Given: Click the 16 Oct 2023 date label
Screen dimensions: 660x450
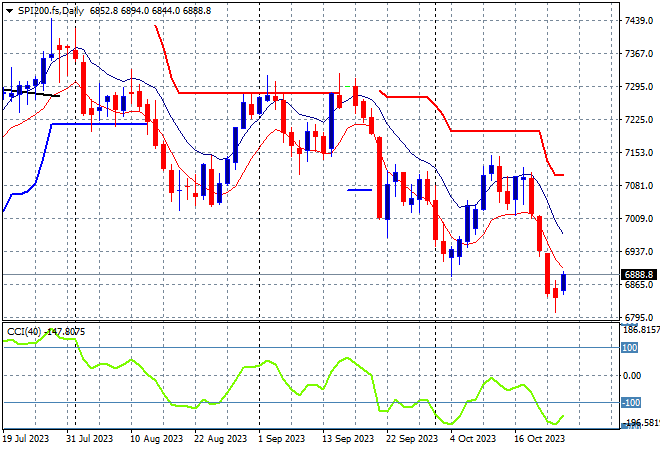Looking at the screenshot, I should 539,439.
